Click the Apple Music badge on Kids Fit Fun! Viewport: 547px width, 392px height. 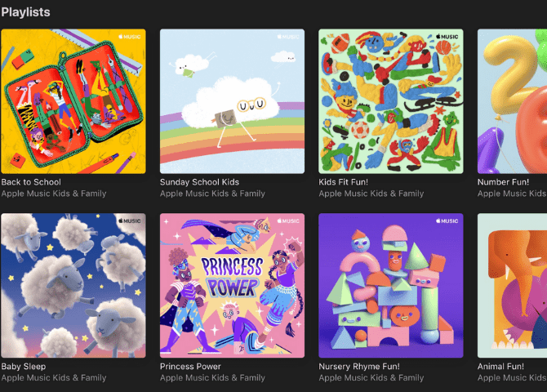(447, 37)
